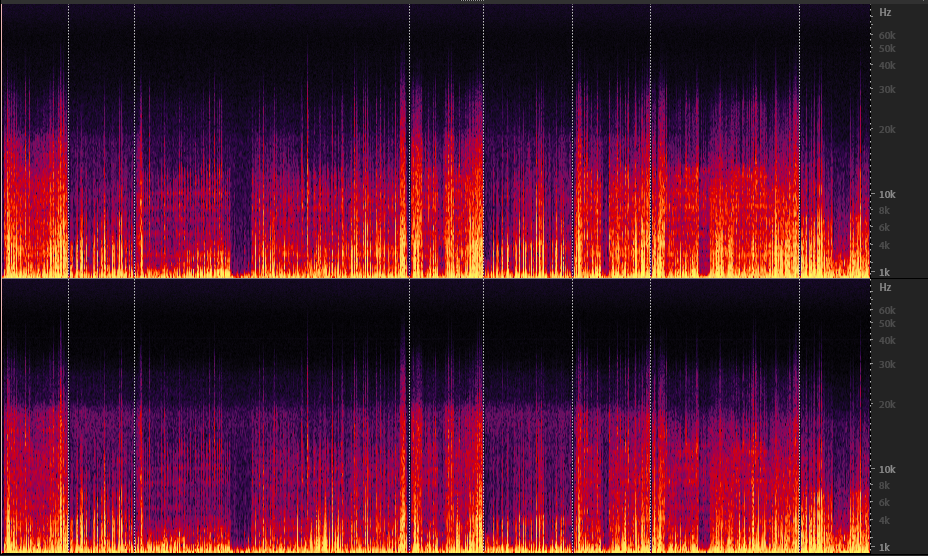The width and height of the screenshot is (928, 556).
Task: Click the 60k mark on the upper frequency ruler
Action: point(887,36)
